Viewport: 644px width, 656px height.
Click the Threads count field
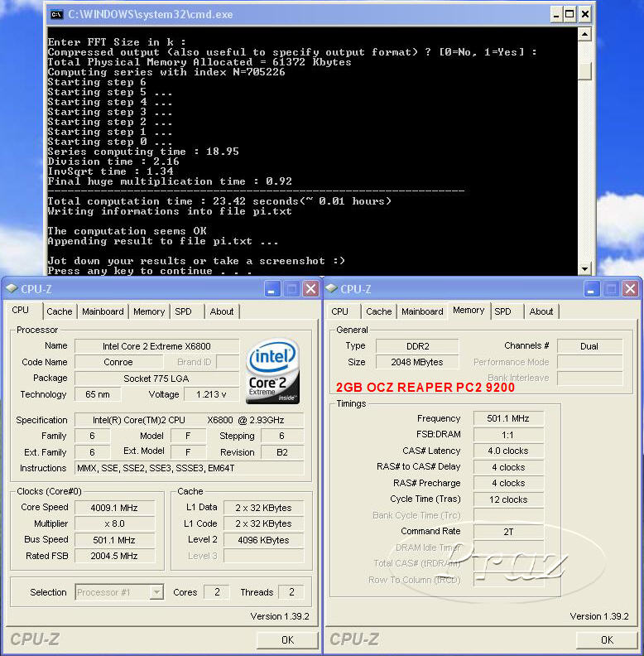291,592
